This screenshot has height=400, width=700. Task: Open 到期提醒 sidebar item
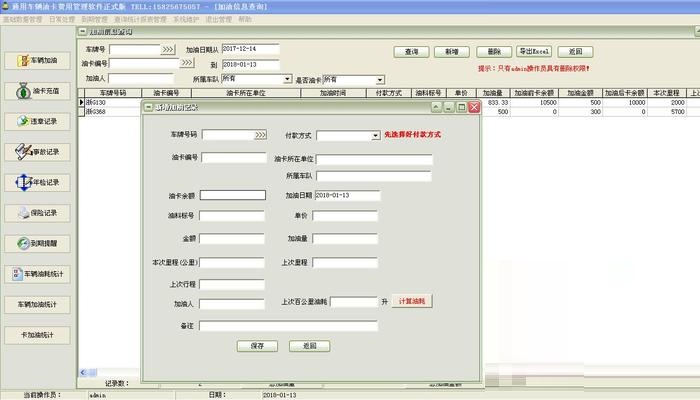click(38, 243)
